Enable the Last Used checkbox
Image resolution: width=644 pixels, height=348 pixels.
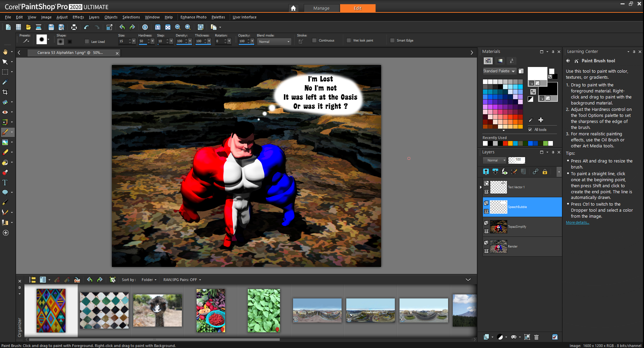[87, 42]
